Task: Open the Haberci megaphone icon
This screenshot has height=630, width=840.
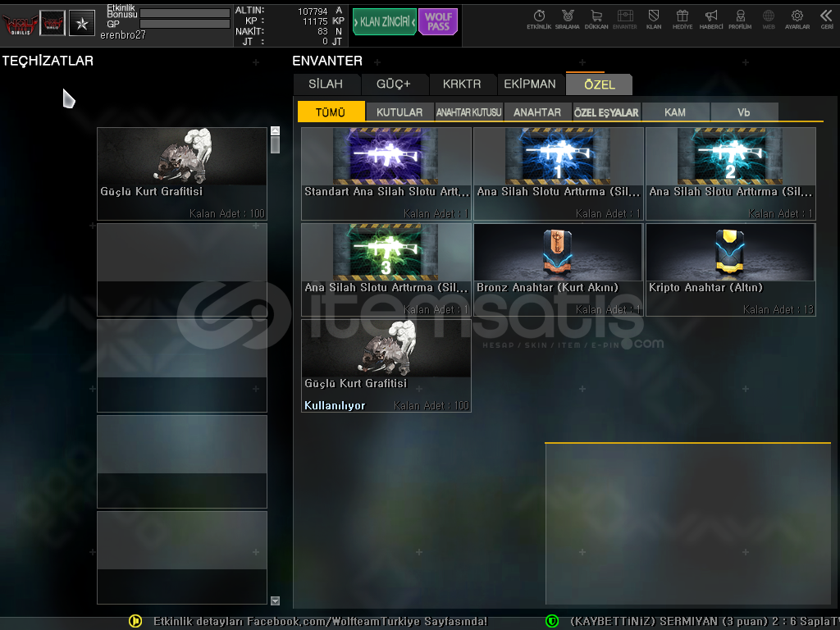Action: pos(711,18)
